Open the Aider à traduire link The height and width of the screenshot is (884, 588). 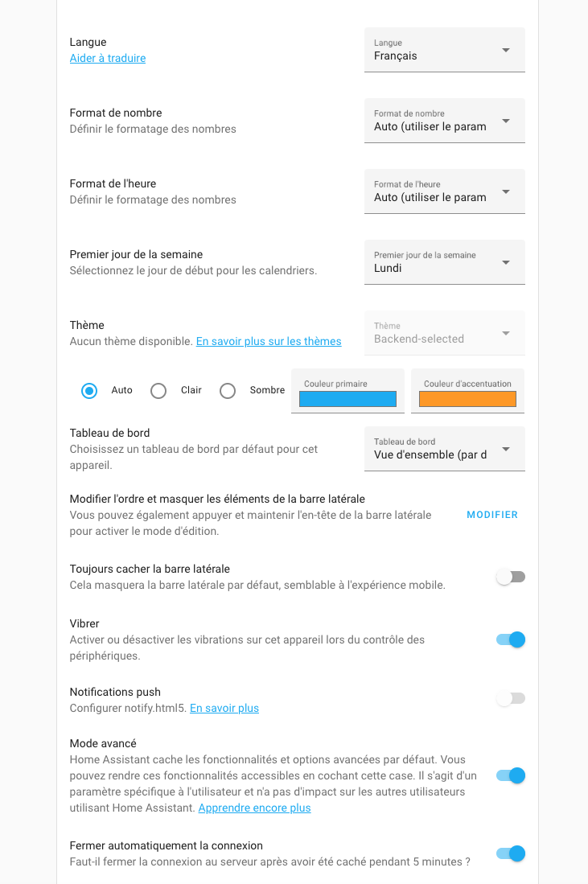(x=108, y=58)
